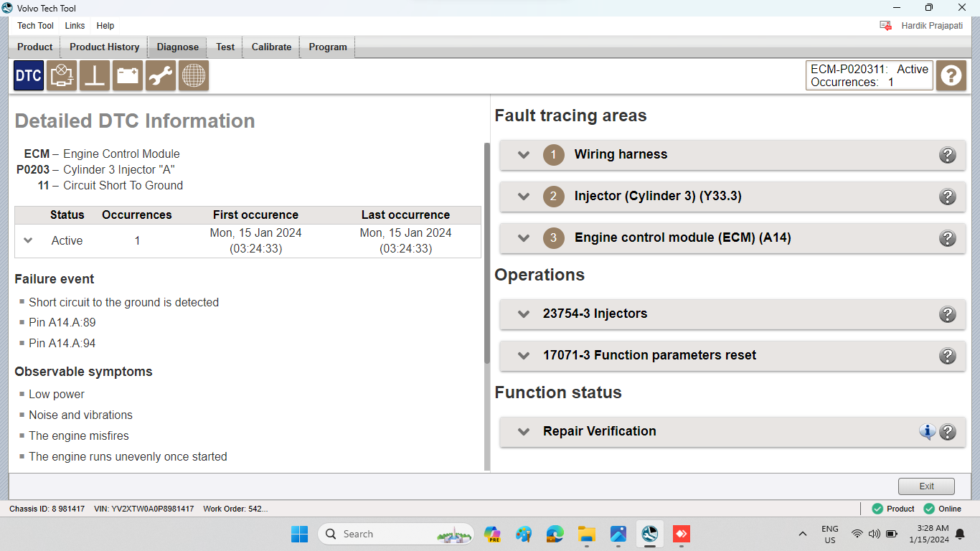Select the DTC toolbar icon
The image size is (980, 551).
(29, 75)
